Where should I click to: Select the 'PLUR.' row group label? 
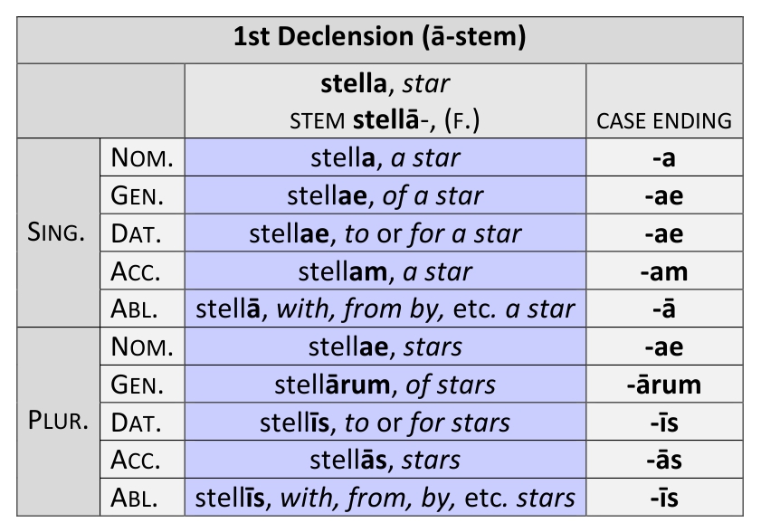pyautogui.click(x=58, y=422)
